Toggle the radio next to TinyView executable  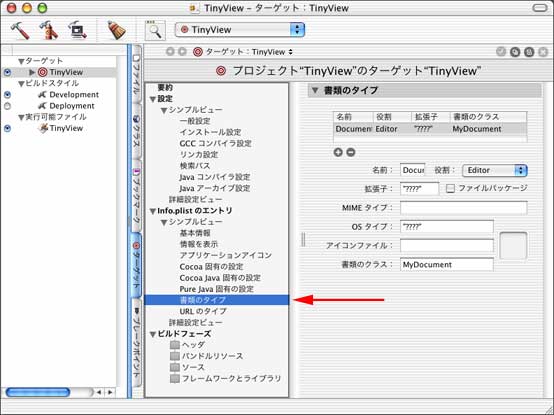tap(7, 128)
